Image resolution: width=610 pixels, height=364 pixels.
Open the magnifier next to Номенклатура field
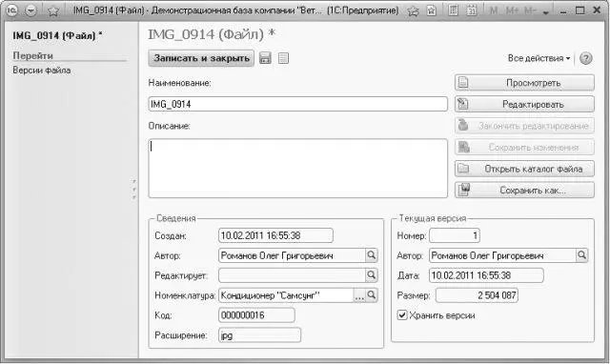click(x=372, y=295)
